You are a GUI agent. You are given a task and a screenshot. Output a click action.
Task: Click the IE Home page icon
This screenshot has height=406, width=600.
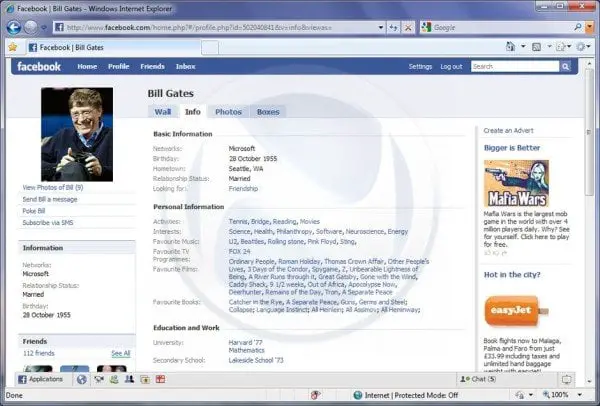(510, 47)
